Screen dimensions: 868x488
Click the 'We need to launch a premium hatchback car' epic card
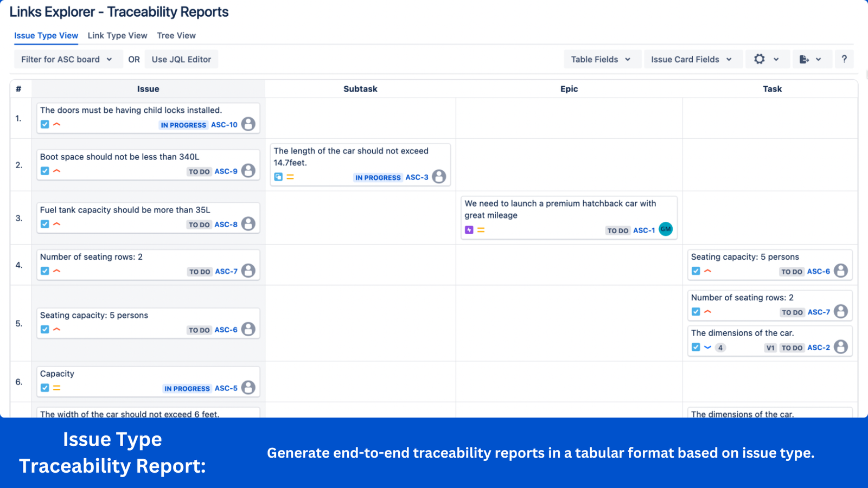pyautogui.click(x=569, y=217)
